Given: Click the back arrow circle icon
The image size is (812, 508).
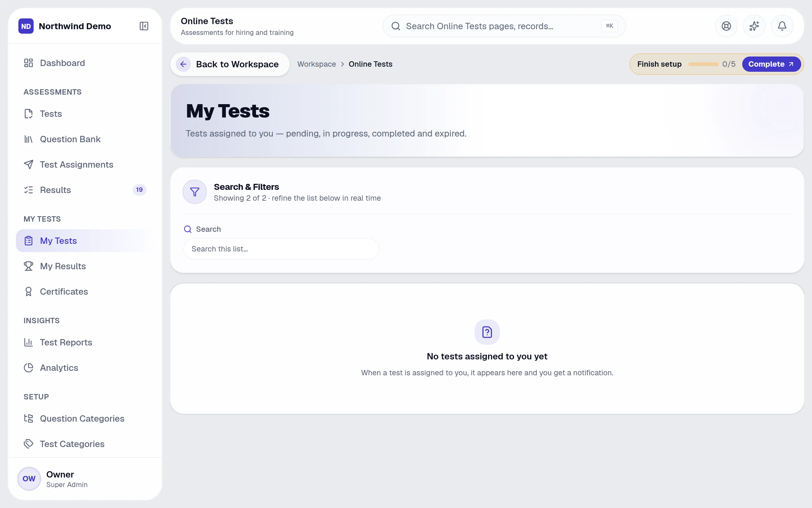Looking at the screenshot, I should pyautogui.click(x=183, y=64).
